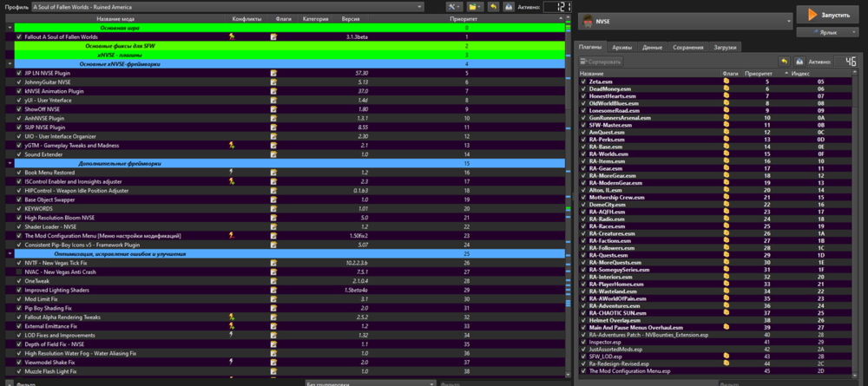Viewport: 868px width, 386px height.
Task: Click conflict icon for The Mod Configuration Menu mod
Action: tap(232, 236)
